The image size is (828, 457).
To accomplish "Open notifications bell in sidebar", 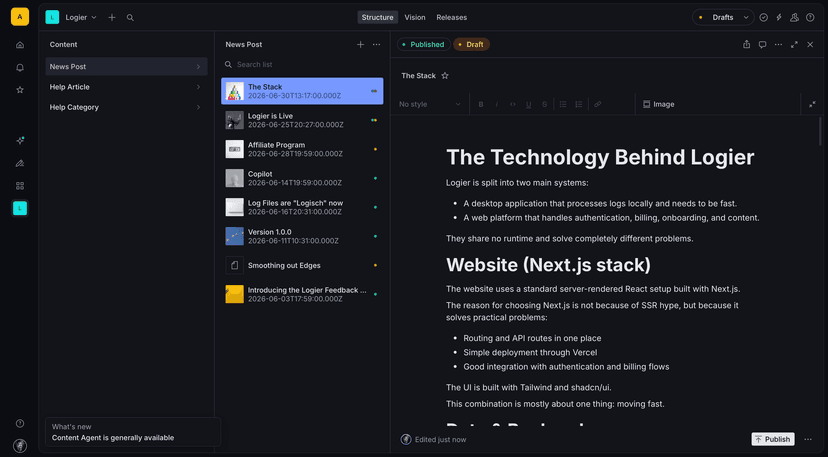I will click(20, 68).
